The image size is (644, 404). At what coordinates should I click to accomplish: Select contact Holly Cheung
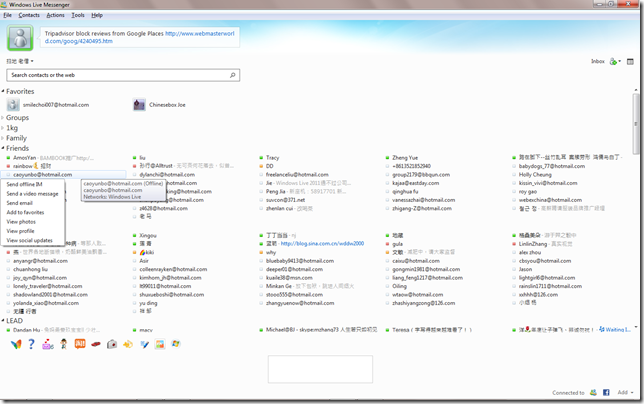pos(535,174)
